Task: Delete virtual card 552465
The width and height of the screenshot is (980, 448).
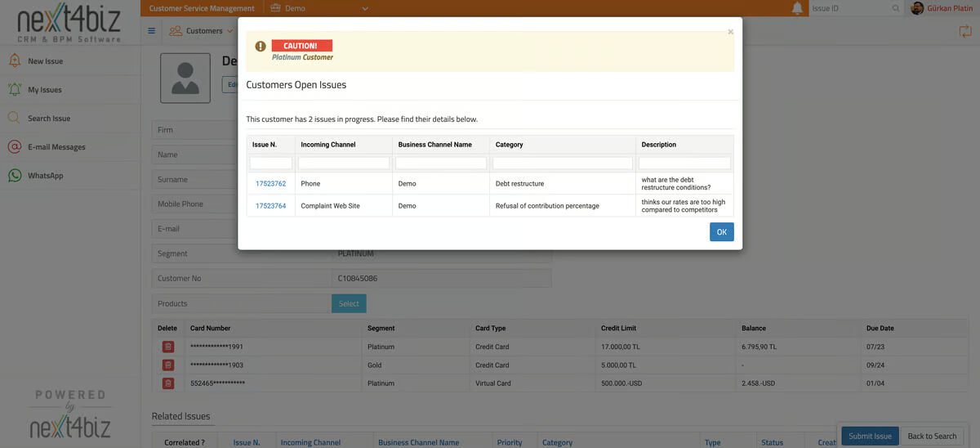Action: click(167, 383)
